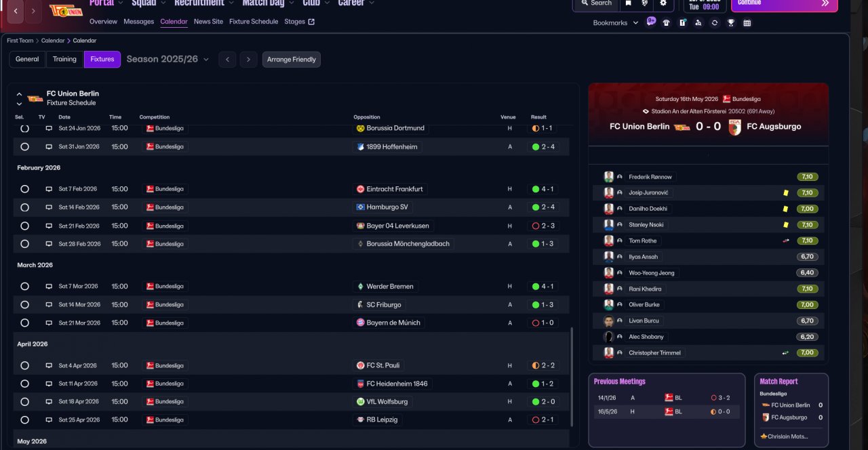Open the Fixture Schedule tab
Screen dimensions: 868x450
click(254, 22)
